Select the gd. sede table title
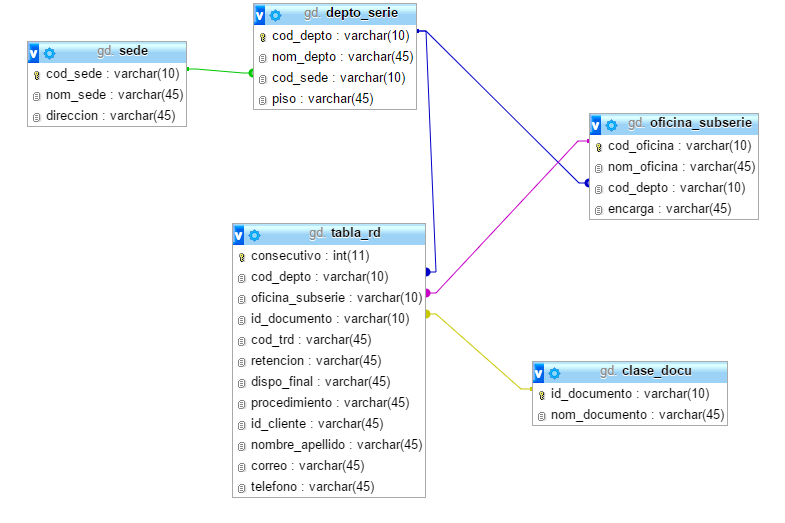The height and width of the screenshot is (523, 785). pyautogui.click(x=123, y=51)
